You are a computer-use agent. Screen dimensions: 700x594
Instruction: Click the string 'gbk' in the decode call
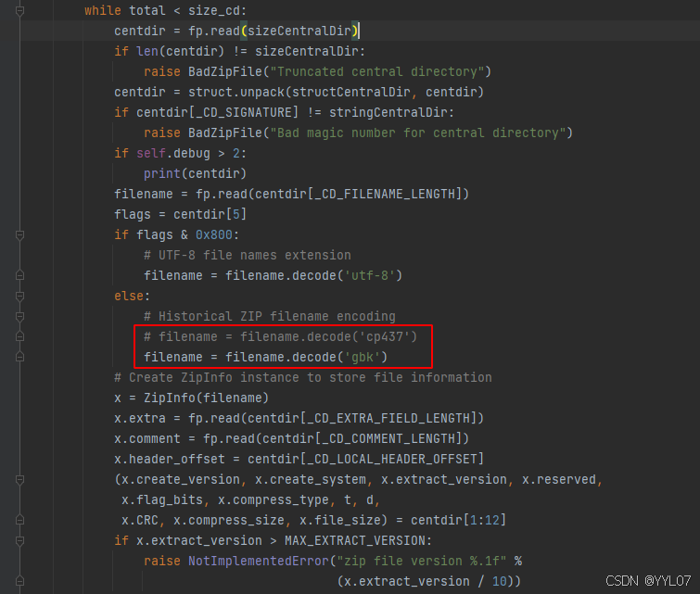(363, 357)
